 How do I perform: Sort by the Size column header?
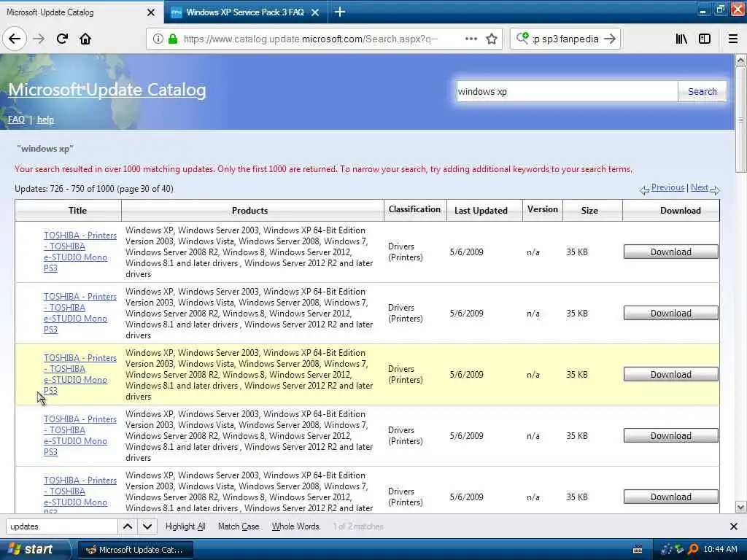589,211
